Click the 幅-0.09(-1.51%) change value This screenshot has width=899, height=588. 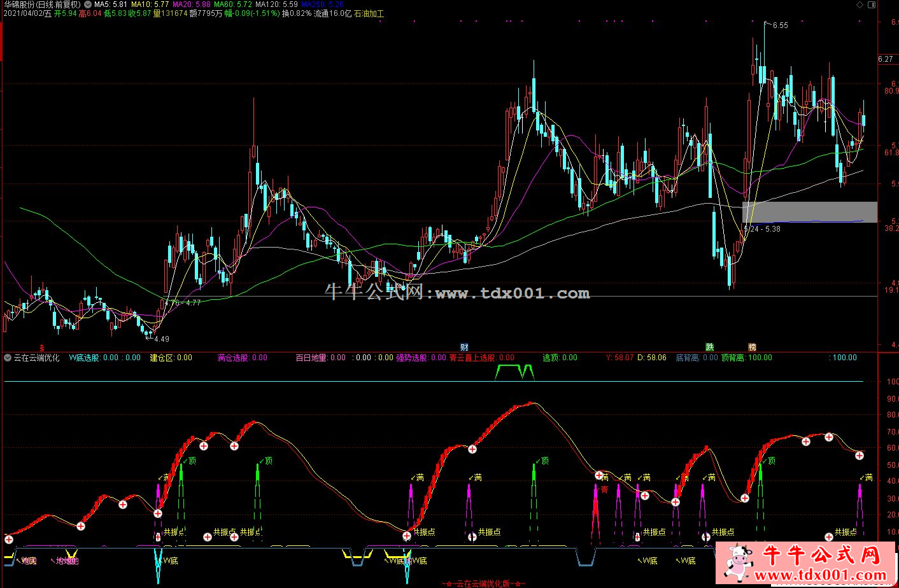click(253, 13)
